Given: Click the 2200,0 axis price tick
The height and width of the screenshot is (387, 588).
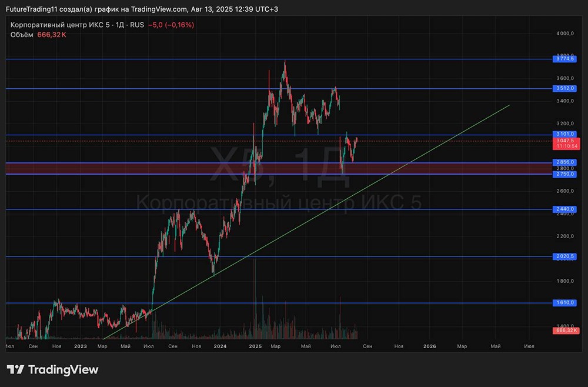Looking at the screenshot, I should tap(564, 236).
